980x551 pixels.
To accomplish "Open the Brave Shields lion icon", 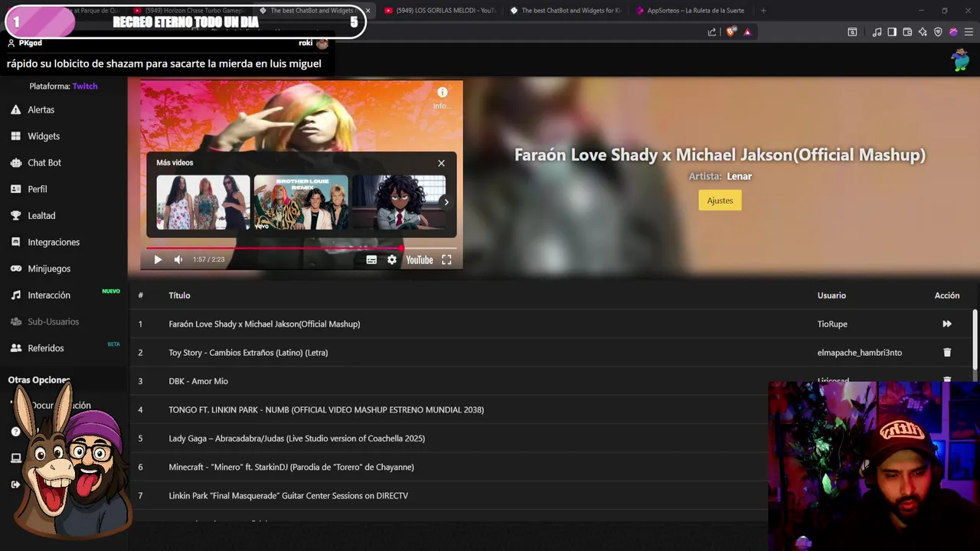I will [730, 32].
